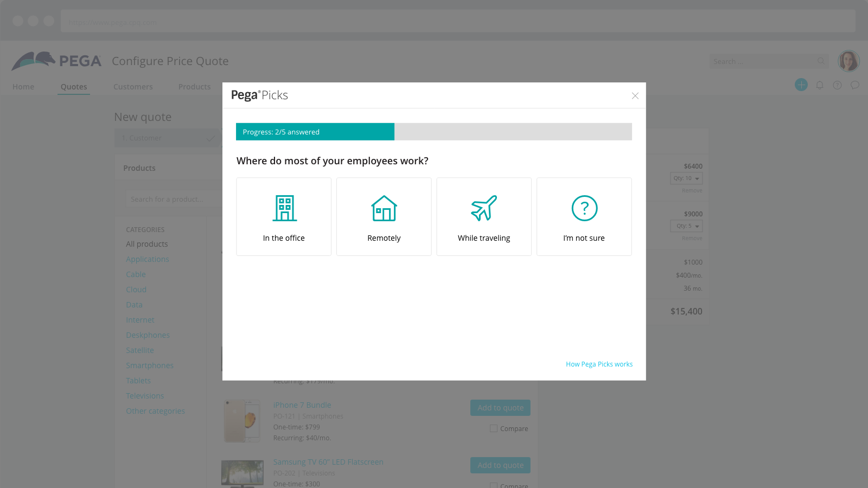
Task: Switch to the Quotes tab
Action: pos(74,87)
